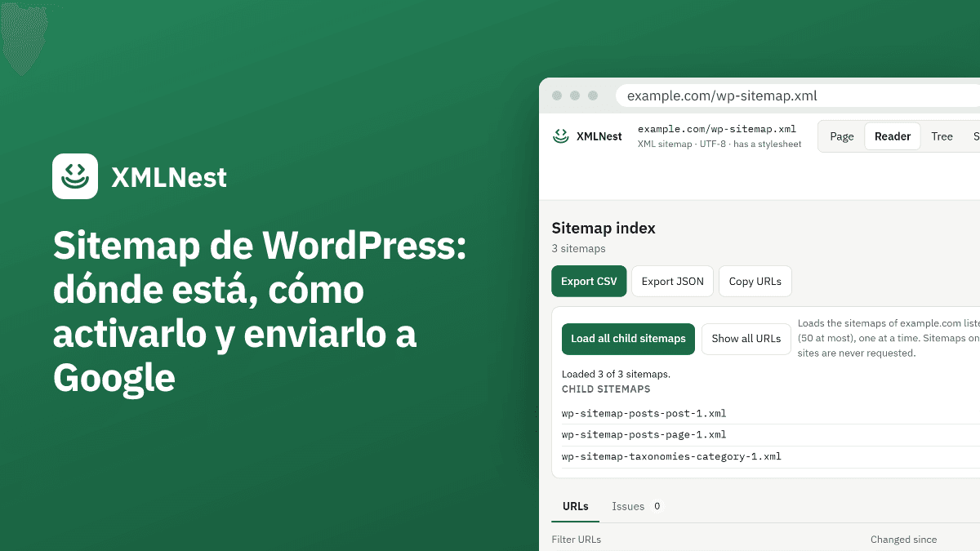Click the '3 sitemaps' count text

(x=578, y=248)
